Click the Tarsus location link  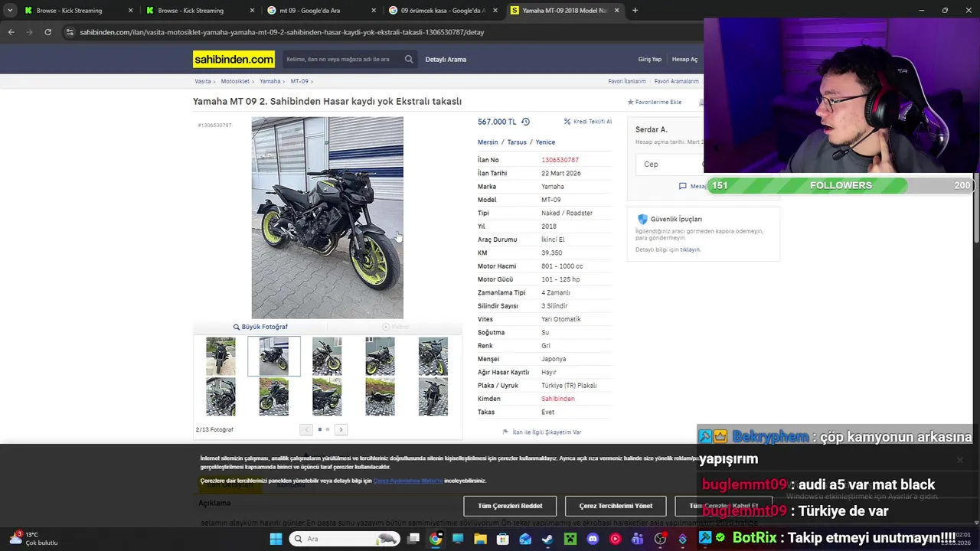[517, 142]
